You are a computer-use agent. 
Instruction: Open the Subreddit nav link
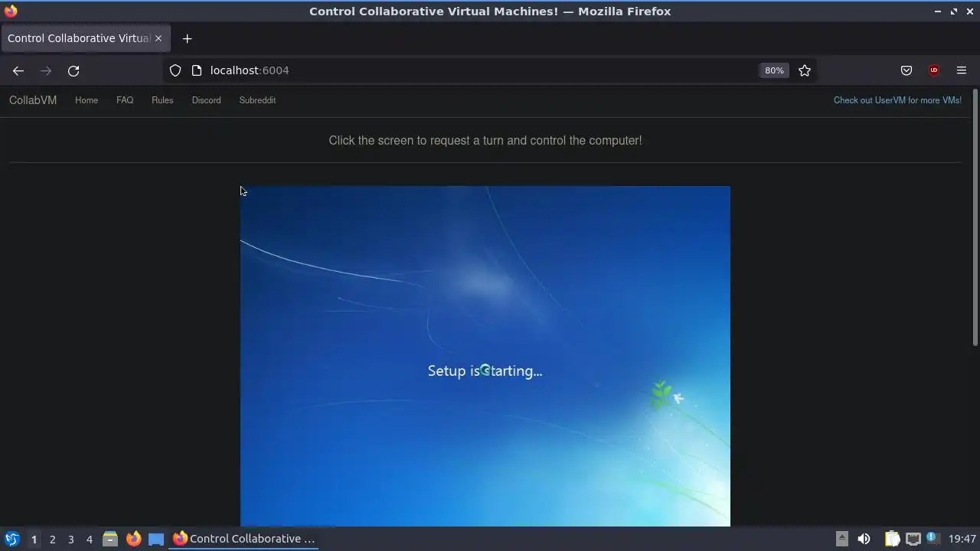pyautogui.click(x=257, y=100)
